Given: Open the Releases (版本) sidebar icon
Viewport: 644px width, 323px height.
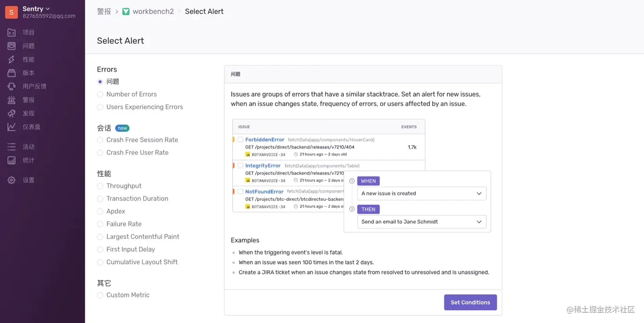Looking at the screenshot, I should coord(11,73).
